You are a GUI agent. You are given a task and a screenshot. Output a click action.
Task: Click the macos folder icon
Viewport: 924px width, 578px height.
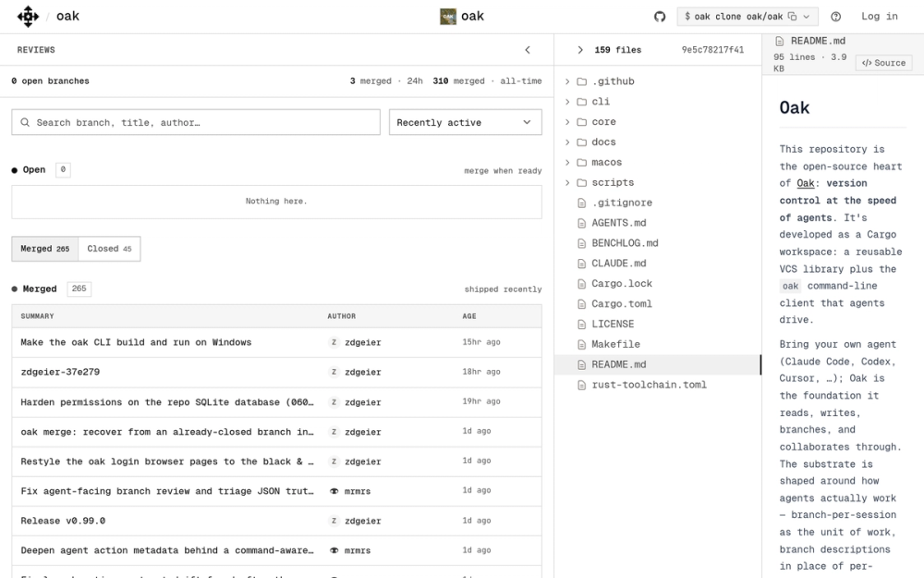pyautogui.click(x=581, y=162)
